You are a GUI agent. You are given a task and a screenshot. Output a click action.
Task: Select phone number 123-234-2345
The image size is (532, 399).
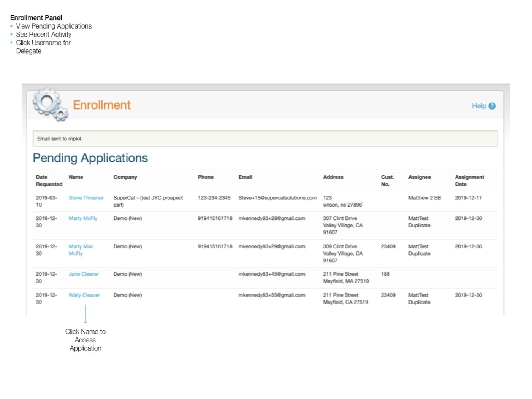pos(214,198)
